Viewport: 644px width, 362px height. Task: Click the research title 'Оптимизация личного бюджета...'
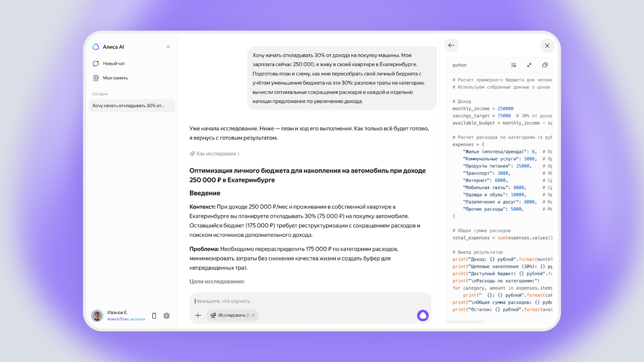(x=308, y=175)
